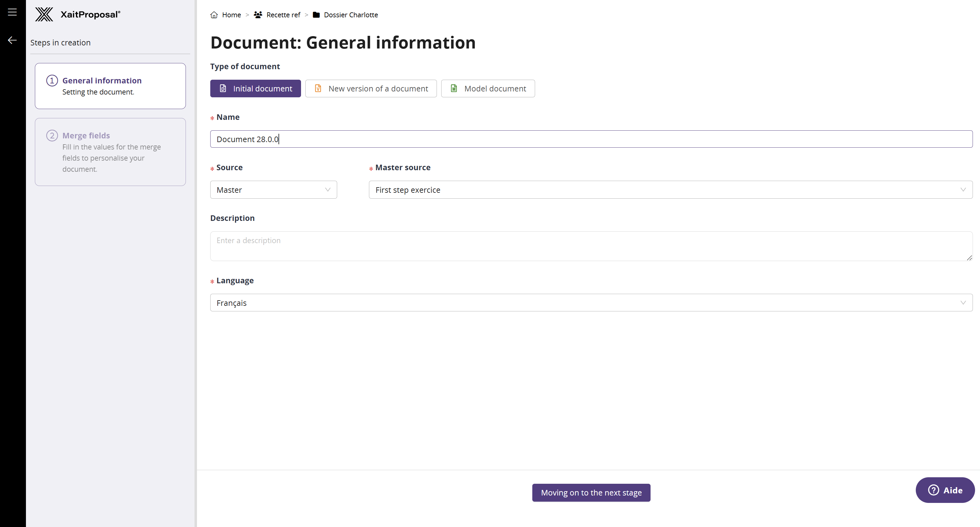Click the hamburger menu icon

click(x=12, y=12)
